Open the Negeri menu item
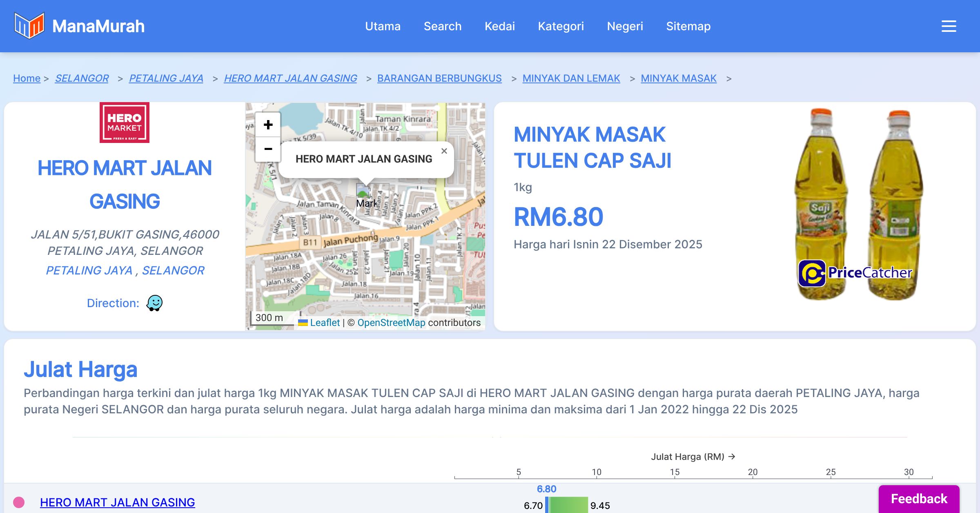This screenshot has height=513, width=980. coord(625,26)
